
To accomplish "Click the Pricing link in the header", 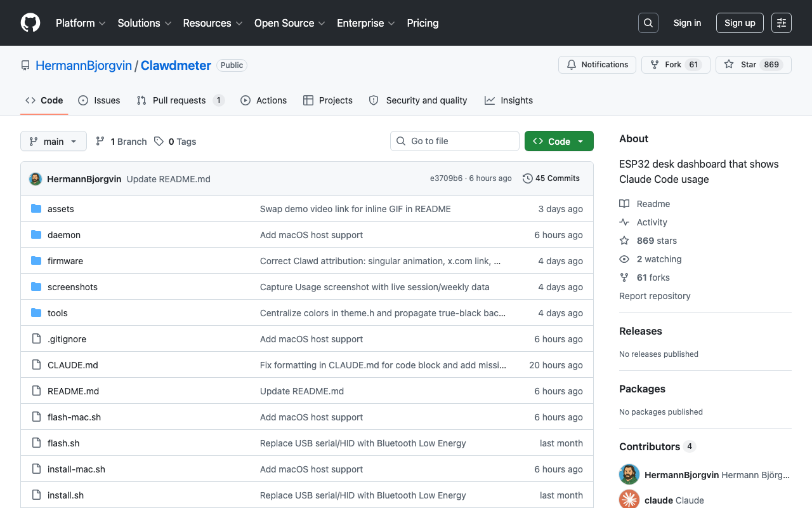I will pyautogui.click(x=422, y=23).
